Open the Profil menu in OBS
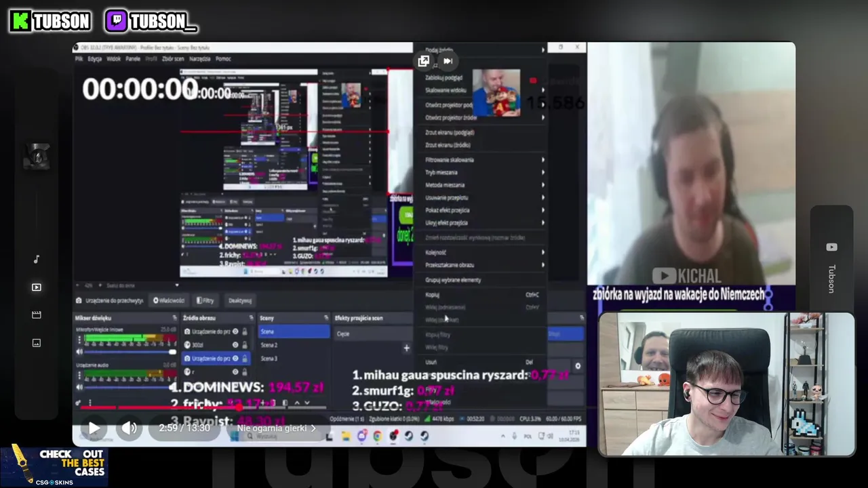The height and width of the screenshot is (488, 868). point(151,59)
